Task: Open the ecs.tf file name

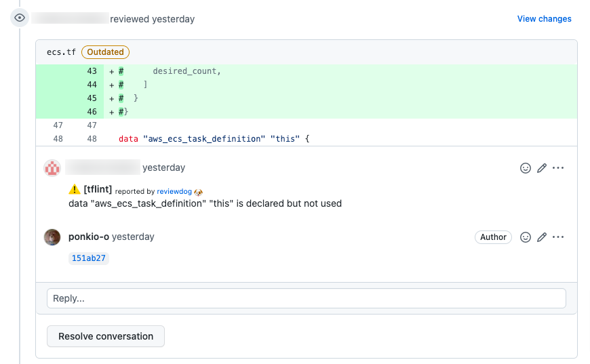Action: [61, 52]
